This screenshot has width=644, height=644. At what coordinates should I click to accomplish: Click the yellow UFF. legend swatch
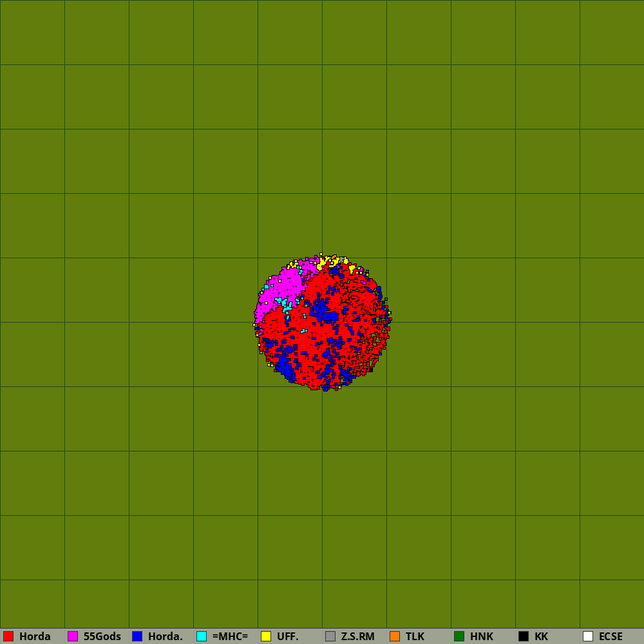(266, 636)
